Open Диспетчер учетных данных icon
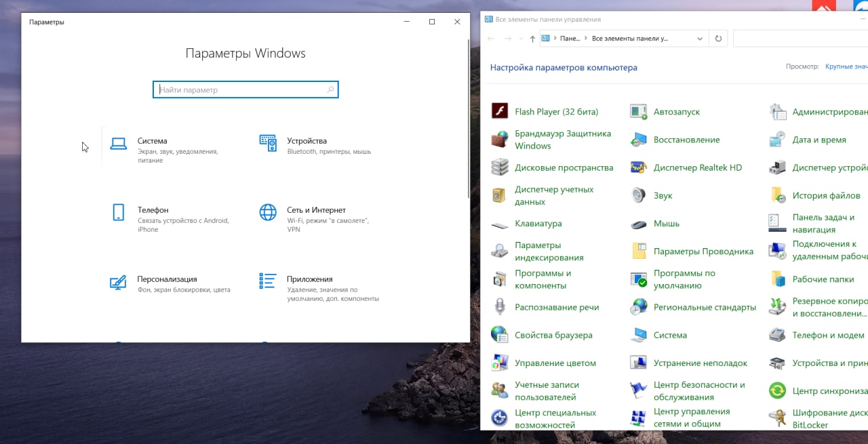Viewport: 868px width, 444px height. point(500,195)
